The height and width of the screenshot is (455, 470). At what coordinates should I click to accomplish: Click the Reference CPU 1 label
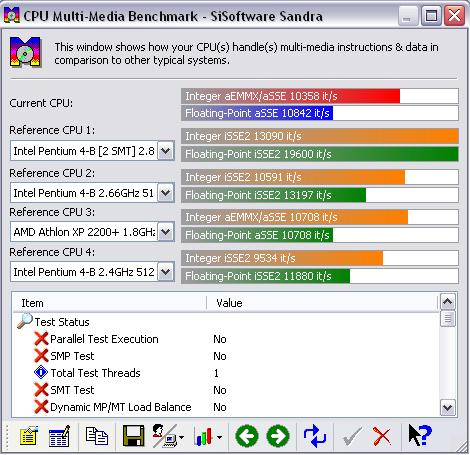(52, 130)
